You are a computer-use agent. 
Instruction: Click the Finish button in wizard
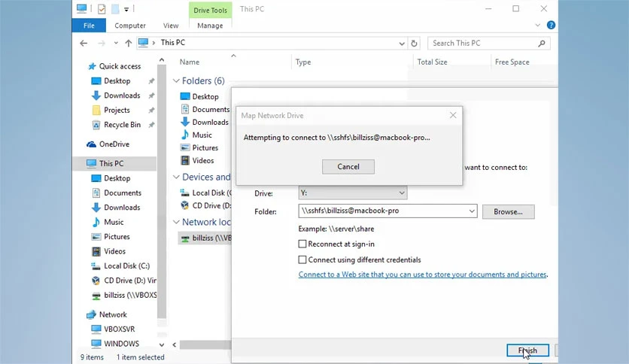coord(527,350)
